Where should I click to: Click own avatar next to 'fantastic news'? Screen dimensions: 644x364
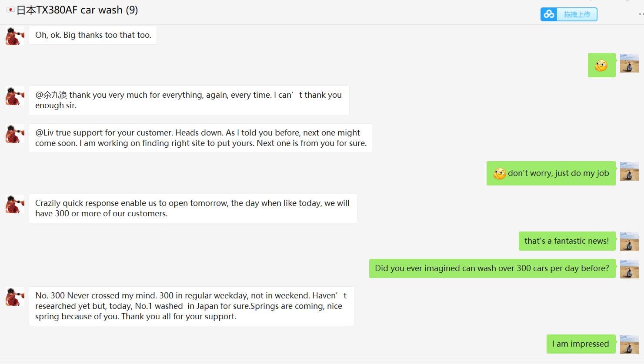click(629, 242)
